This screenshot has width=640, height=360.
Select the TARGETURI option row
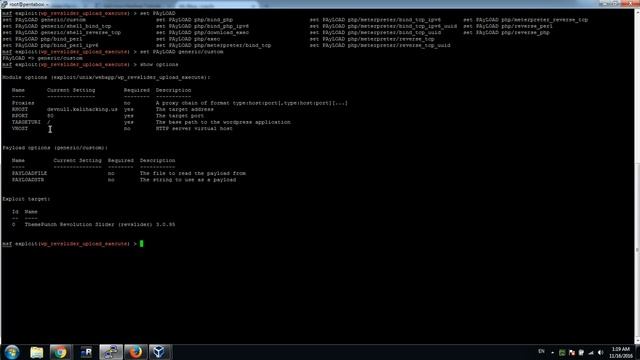[151, 122]
